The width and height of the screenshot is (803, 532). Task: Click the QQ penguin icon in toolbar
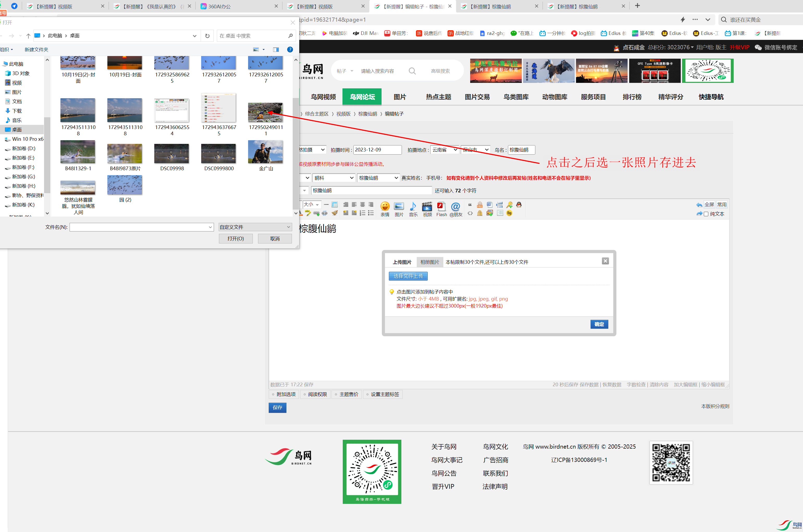point(519,205)
